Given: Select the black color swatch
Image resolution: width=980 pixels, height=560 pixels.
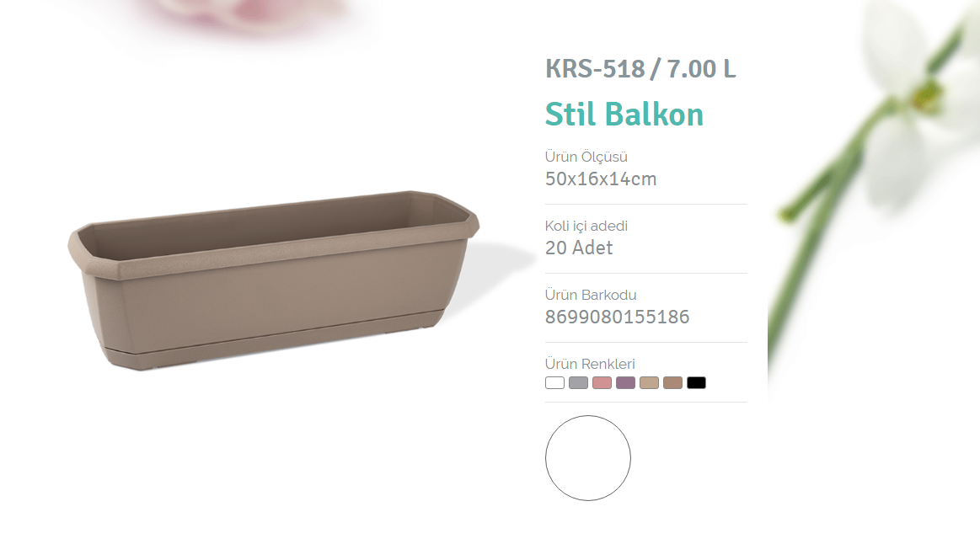Looking at the screenshot, I should (696, 382).
